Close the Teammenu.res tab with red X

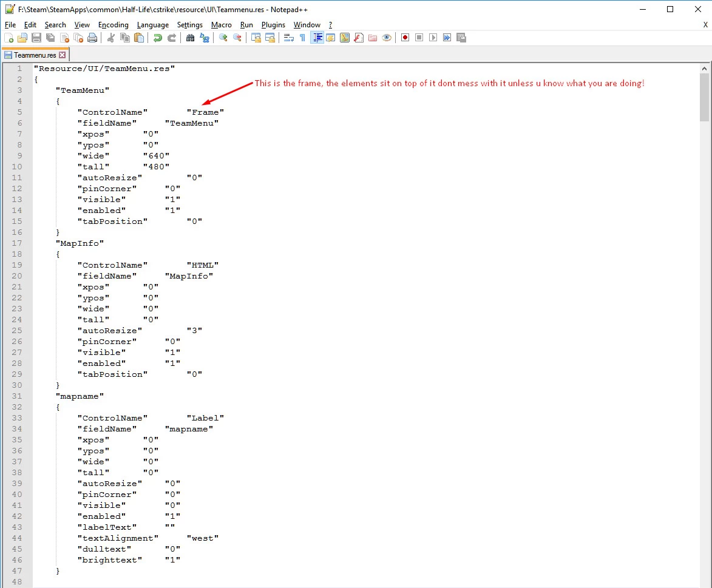pos(62,55)
